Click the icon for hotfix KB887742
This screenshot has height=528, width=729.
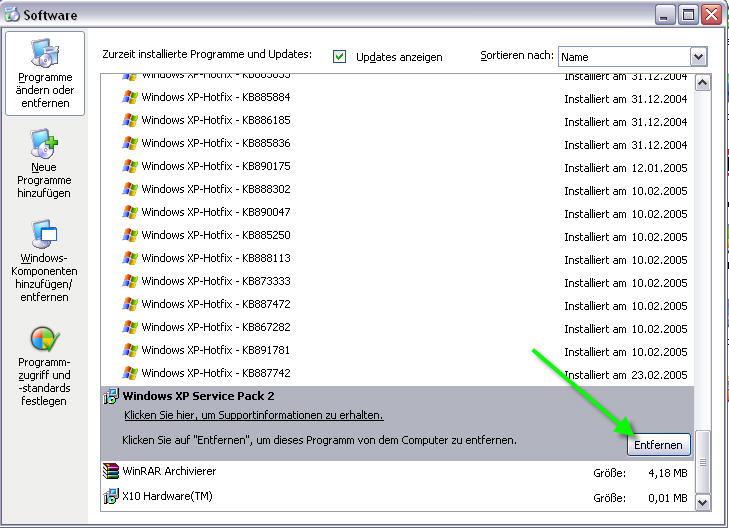[130, 373]
